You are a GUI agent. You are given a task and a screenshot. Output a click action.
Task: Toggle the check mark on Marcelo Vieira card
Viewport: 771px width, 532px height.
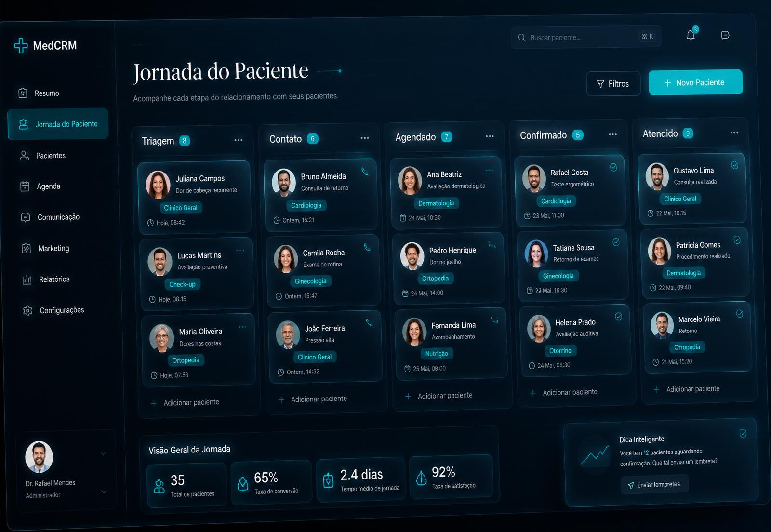[739, 314]
